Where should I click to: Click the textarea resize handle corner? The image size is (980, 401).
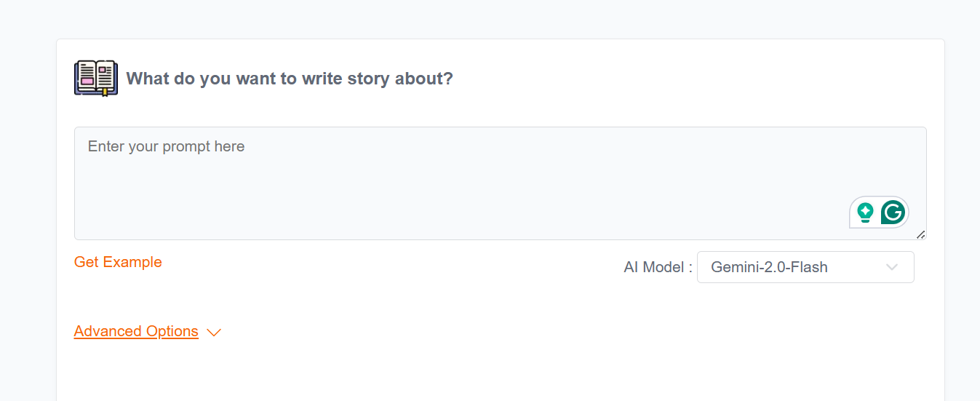click(x=921, y=234)
